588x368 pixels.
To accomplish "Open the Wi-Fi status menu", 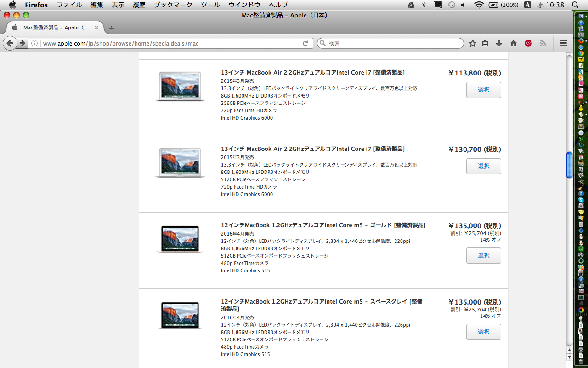I will pyautogui.click(x=479, y=5).
